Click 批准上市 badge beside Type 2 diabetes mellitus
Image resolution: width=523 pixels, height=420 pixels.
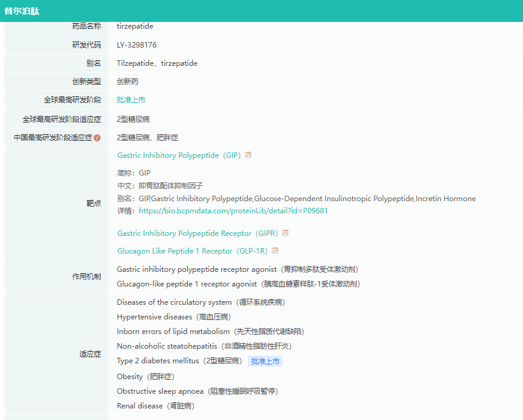coord(265,361)
